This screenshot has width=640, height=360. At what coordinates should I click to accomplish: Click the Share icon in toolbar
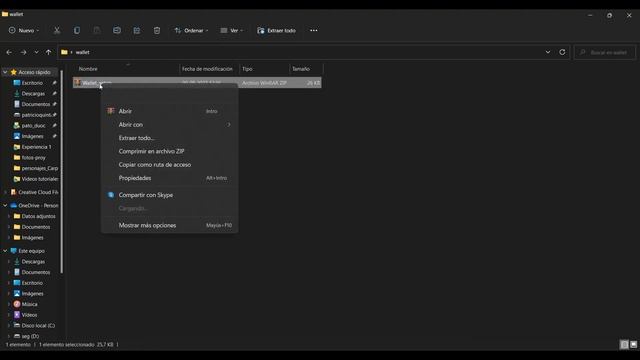[137, 30]
